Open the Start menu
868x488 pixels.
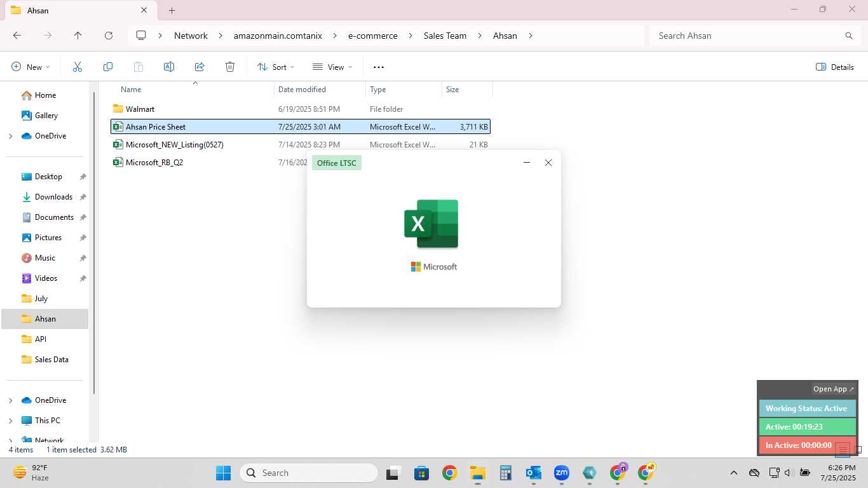point(223,473)
